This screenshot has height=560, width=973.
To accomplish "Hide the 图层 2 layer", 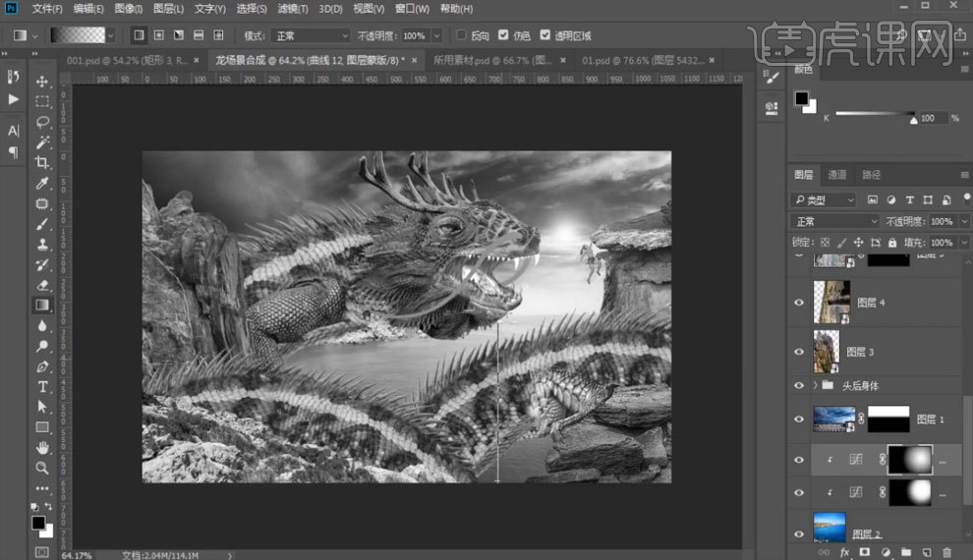I will click(799, 533).
